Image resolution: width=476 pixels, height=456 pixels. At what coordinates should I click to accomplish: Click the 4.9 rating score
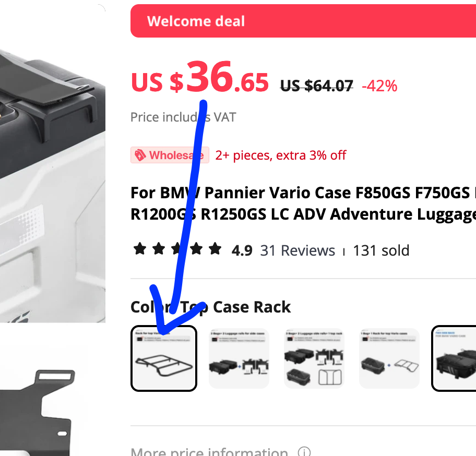[242, 250]
